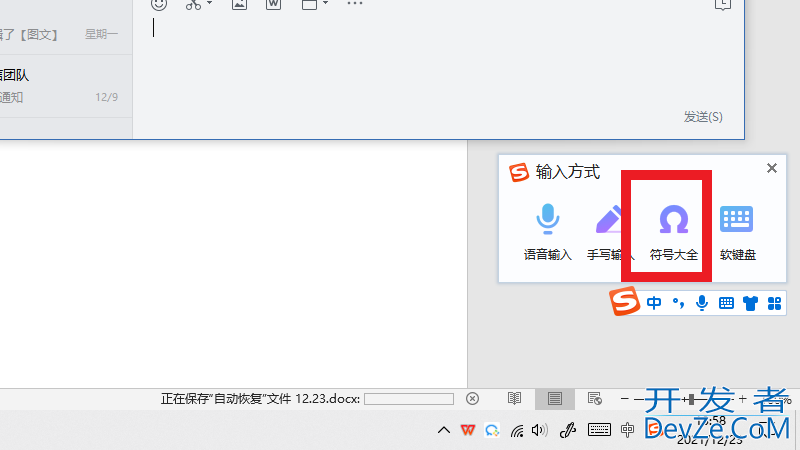Screen dimensions: 800x450
Task: Toggle punctuation mode on Sogou bar
Action: 678,303
